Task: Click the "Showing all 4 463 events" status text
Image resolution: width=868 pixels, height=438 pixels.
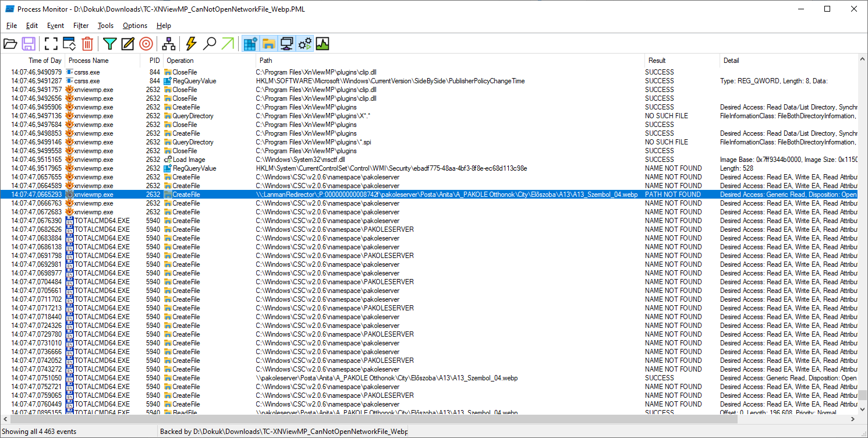Action: pyautogui.click(x=40, y=432)
